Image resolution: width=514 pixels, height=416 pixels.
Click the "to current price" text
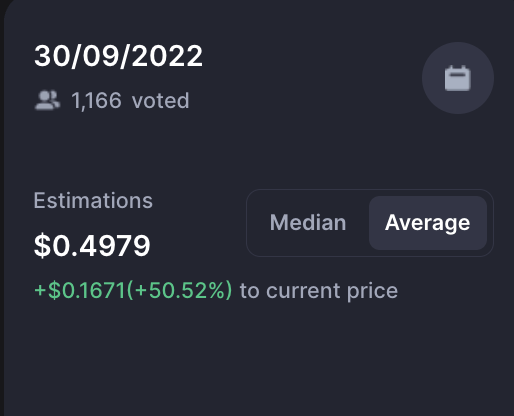coord(319,291)
